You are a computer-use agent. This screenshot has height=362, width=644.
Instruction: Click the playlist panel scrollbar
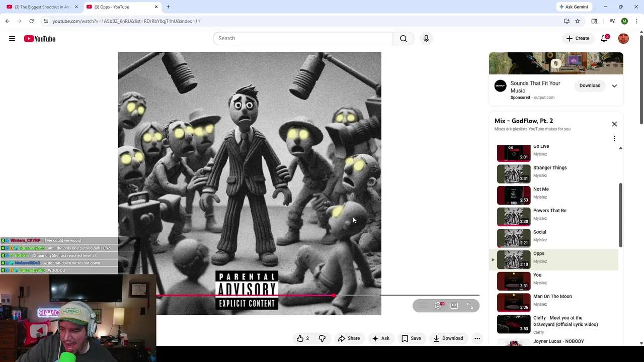pos(620,215)
